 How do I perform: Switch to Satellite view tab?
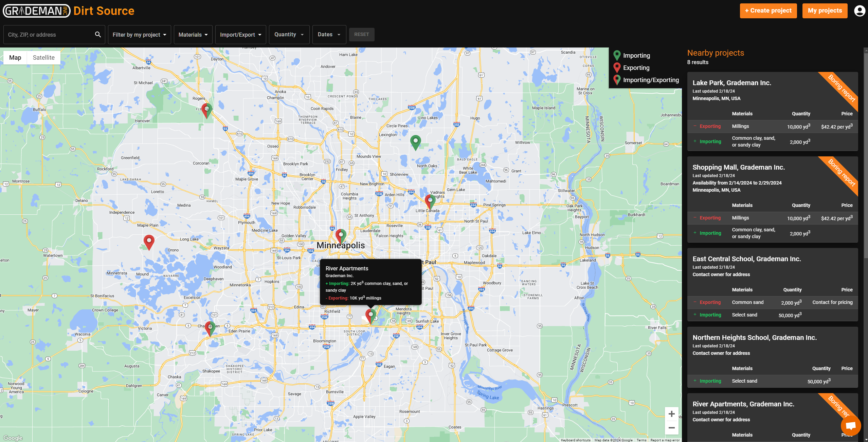pos(44,58)
